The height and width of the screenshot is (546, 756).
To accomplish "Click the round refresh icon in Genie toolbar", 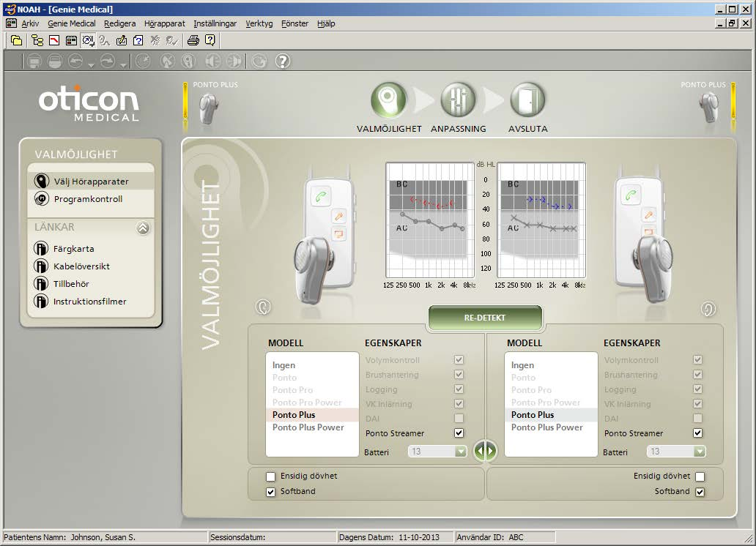I will pos(259,61).
